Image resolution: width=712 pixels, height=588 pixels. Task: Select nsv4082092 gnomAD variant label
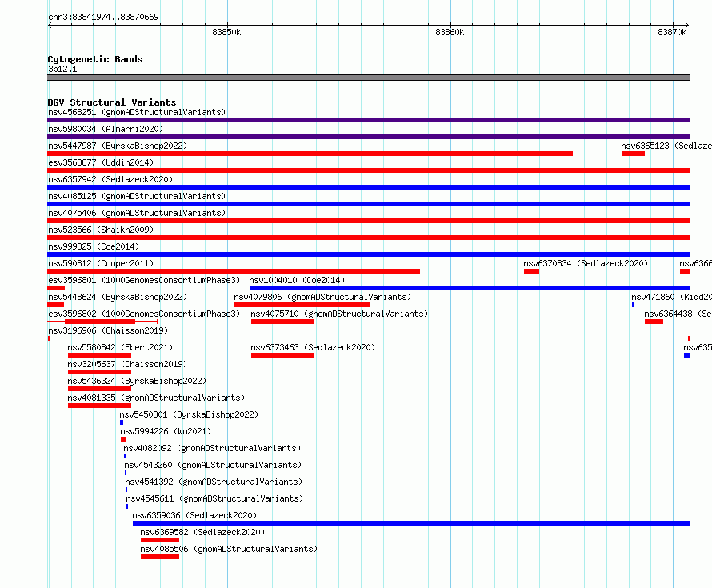point(212,448)
